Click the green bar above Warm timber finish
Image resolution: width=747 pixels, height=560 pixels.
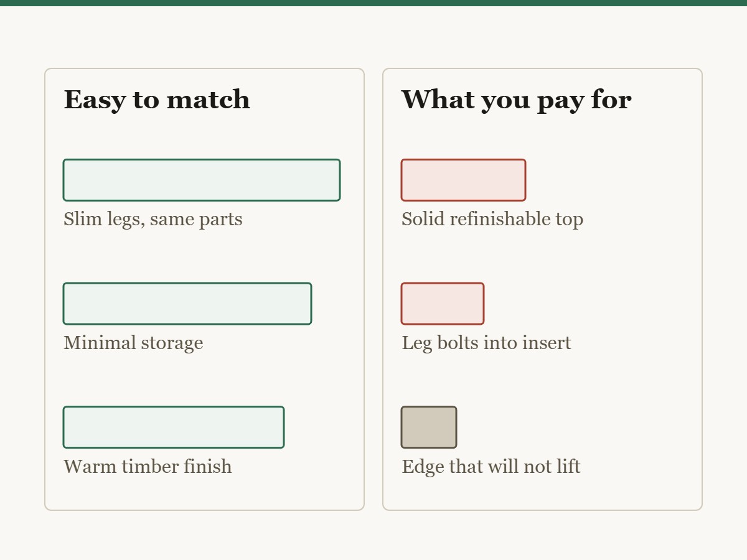point(174,427)
